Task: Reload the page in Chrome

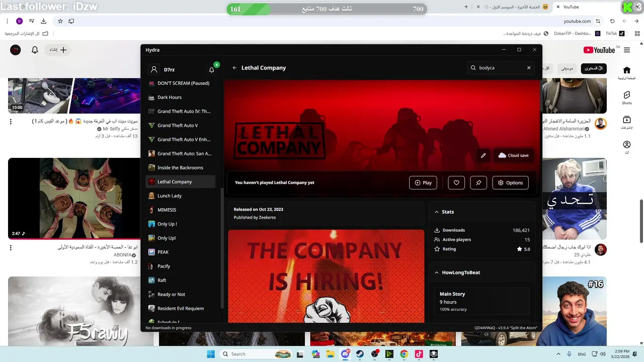Action: pos(612,21)
